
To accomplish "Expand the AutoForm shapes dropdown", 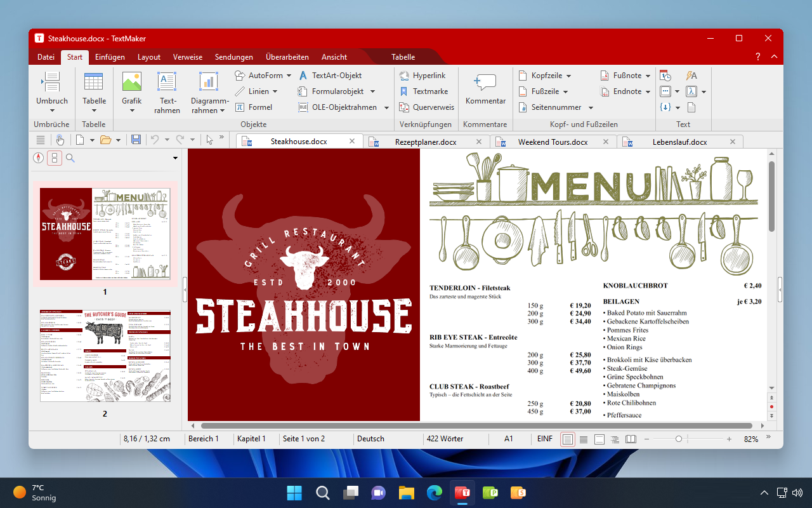I will 289,76.
